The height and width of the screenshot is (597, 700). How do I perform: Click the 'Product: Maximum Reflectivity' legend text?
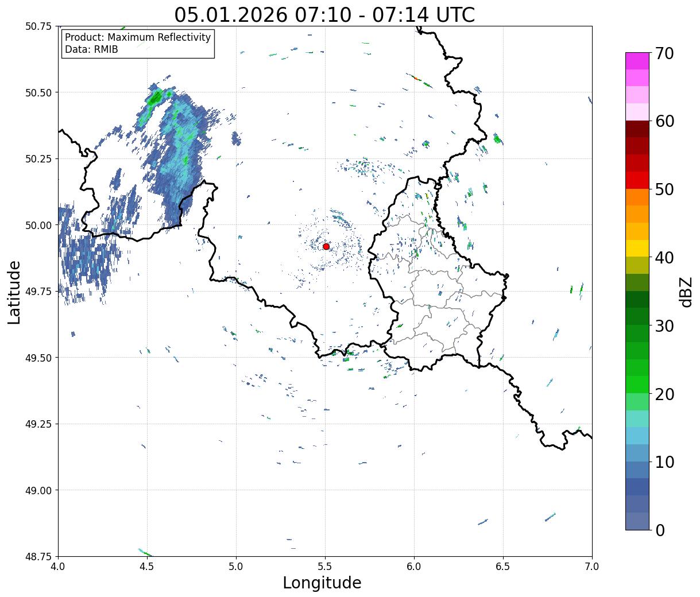coord(138,37)
